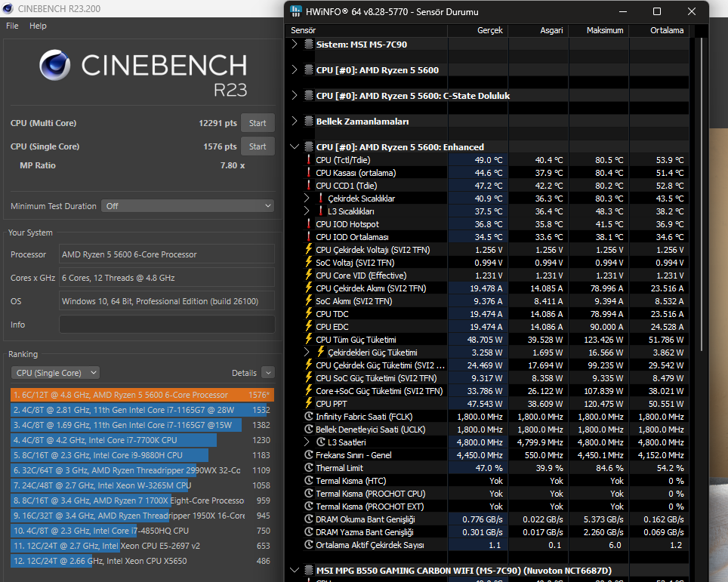Click the thermometer icon beside CPU (Tctl/Tdie)

(x=309, y=160)
